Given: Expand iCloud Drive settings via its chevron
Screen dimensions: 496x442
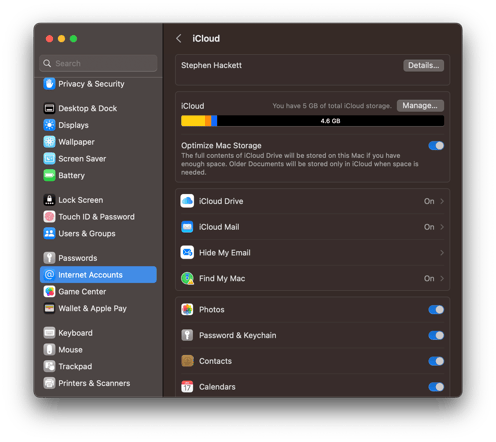Looking at the screenshot, I should [442, 201].
